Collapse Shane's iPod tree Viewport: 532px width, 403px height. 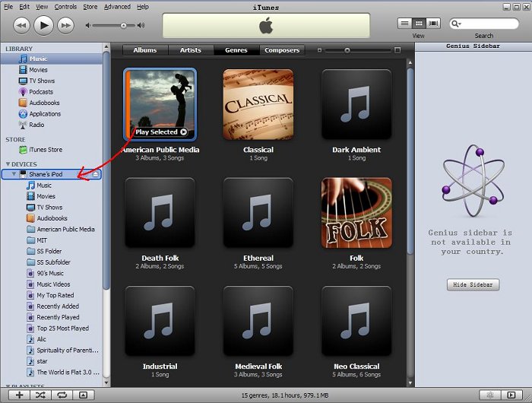click(x=14, y=174)
